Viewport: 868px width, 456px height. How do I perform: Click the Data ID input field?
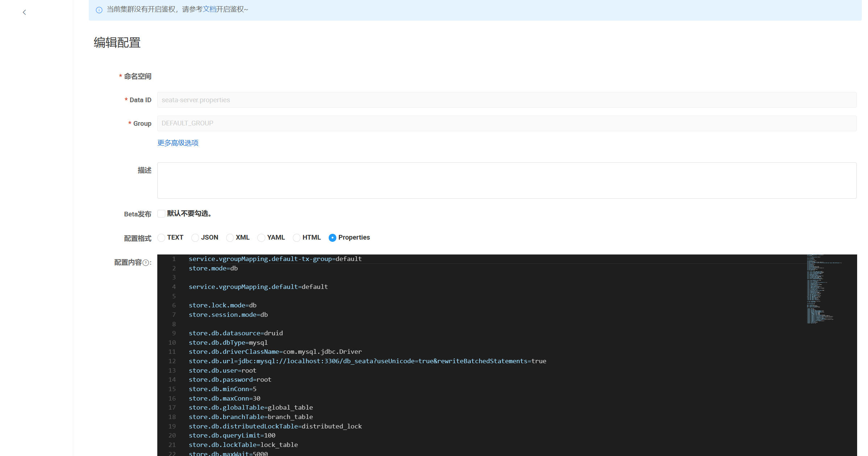coord(506,100)
